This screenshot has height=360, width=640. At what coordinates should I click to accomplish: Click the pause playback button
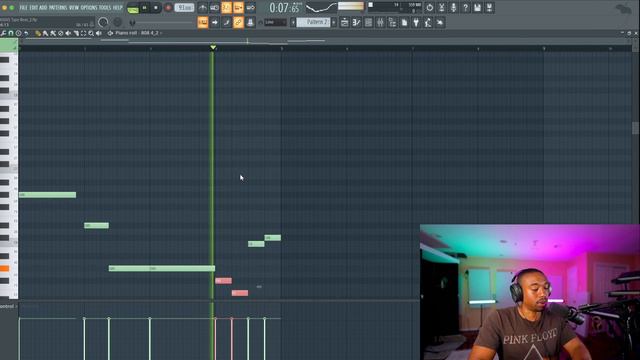point(144,8)
